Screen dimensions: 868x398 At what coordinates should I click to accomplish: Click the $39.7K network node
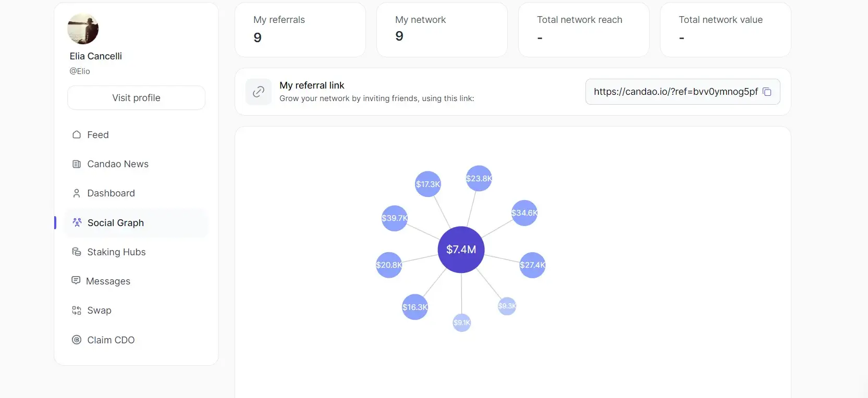pos(394,218)
